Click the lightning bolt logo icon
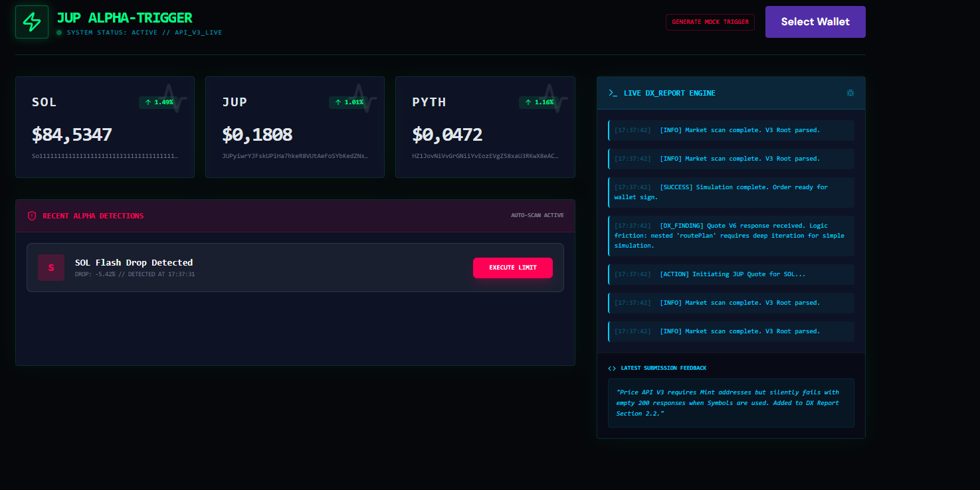 pos(32,22)
